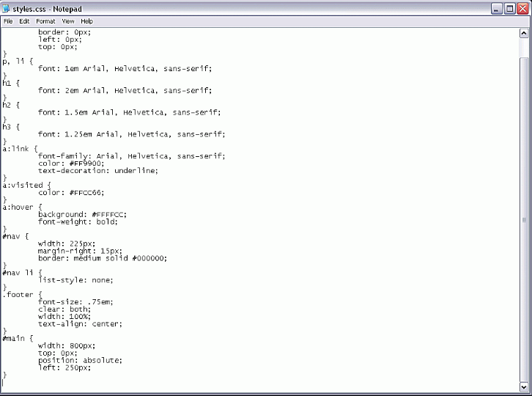Screen dimensions: 532x396
Task: Click the Notepad icon in the title bar
Action: (x=6, y=9)
